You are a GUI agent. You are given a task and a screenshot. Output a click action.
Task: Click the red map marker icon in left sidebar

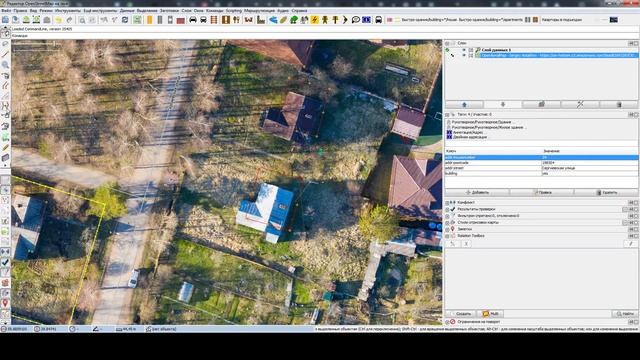5,303
